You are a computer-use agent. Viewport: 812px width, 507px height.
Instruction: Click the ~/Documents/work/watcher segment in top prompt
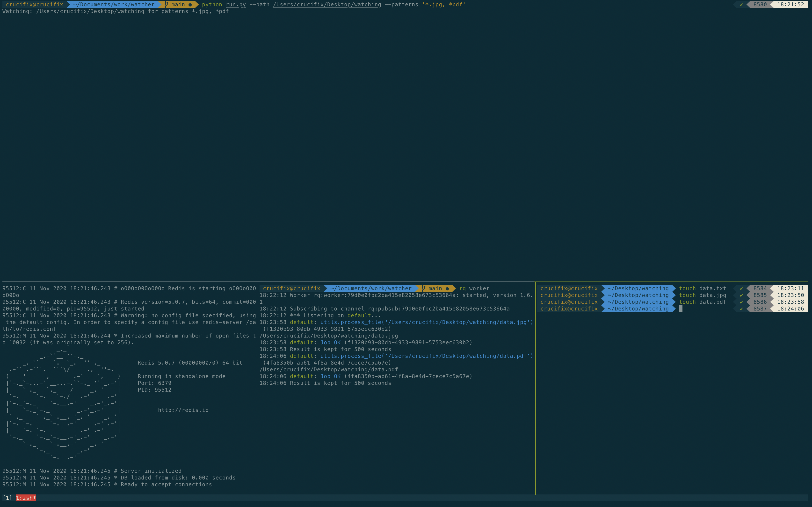coord(114,4)
